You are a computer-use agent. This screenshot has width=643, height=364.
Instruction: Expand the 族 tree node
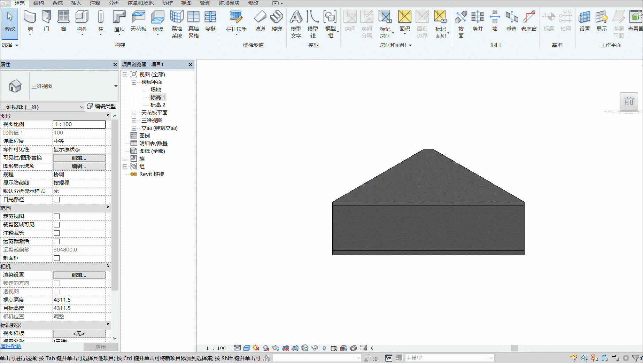click(125, 159)
